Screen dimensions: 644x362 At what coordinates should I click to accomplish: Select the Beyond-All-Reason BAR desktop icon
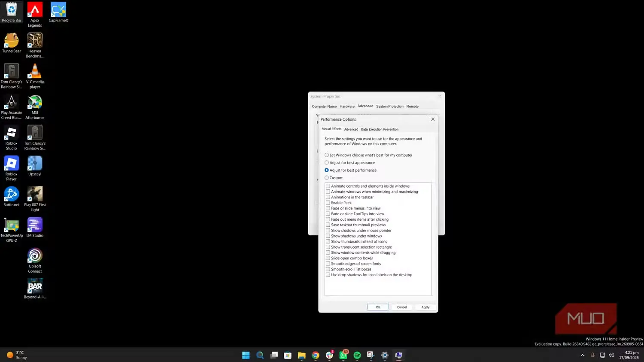35,289
